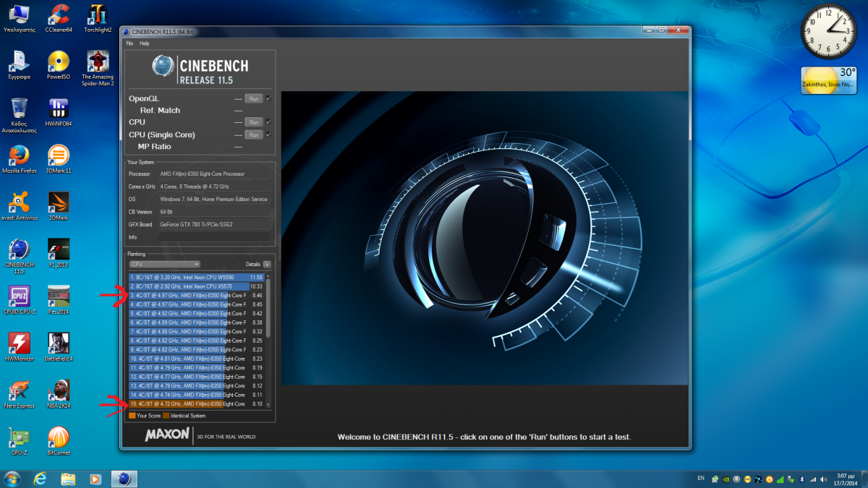
Task: Open Windows Explorer from the taskbar
Action: (68, 479)
